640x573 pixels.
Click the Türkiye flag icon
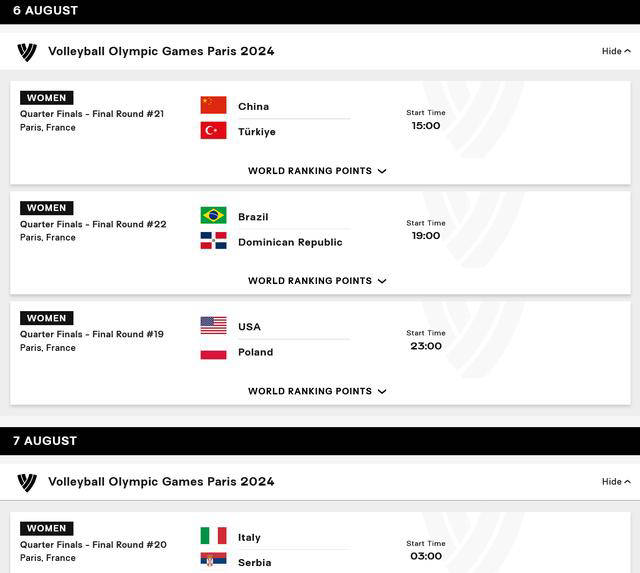pyautogui.click(x=213, y=131)
